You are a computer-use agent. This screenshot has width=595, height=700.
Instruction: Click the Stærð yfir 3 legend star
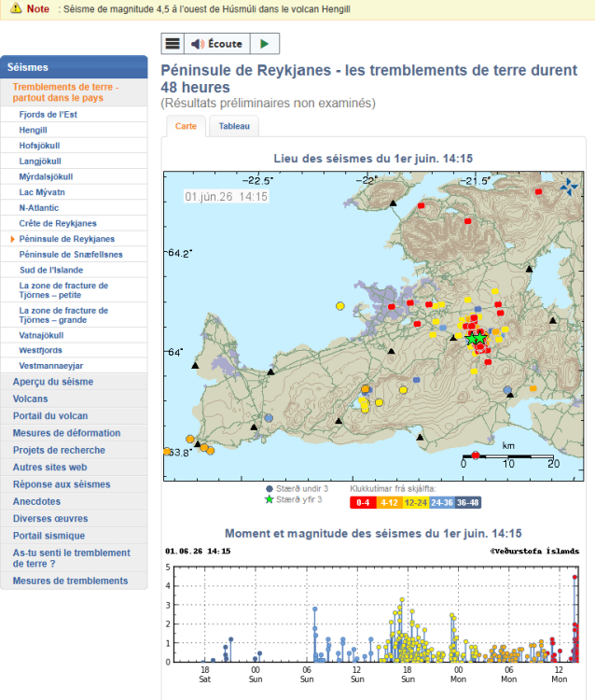pyautogui.click(x=269, y=499)
